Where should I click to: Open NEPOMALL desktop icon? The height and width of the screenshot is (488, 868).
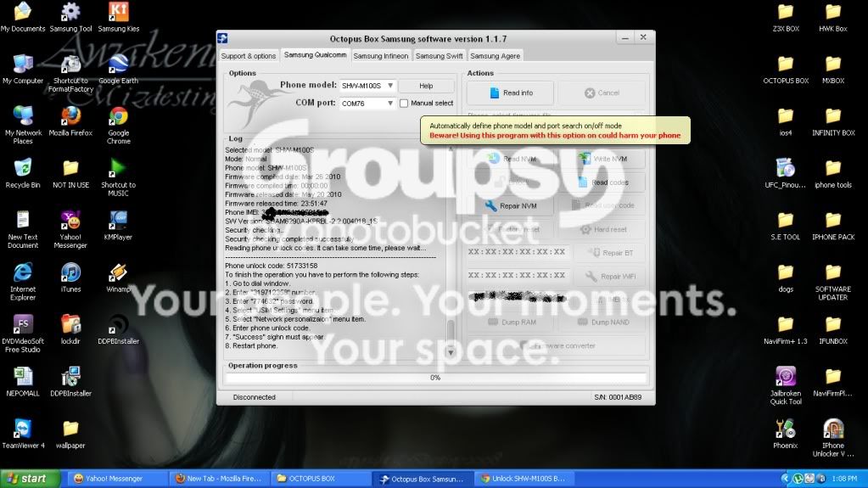coord(23,381)
